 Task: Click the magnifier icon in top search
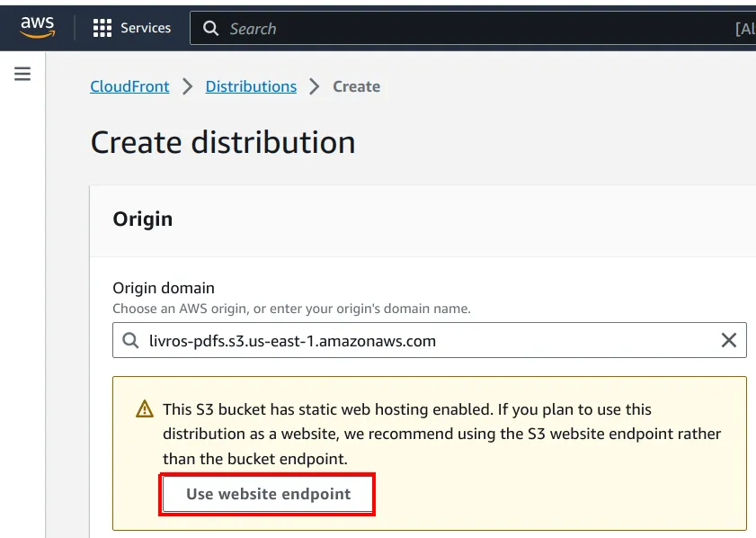click(x=210, y=29)
